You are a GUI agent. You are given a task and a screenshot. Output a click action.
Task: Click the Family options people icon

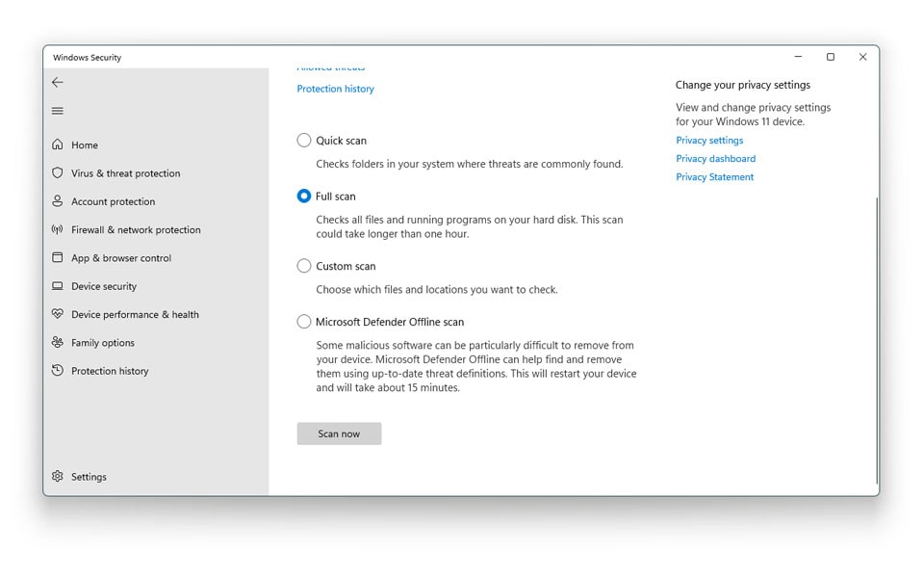(57, 342)
